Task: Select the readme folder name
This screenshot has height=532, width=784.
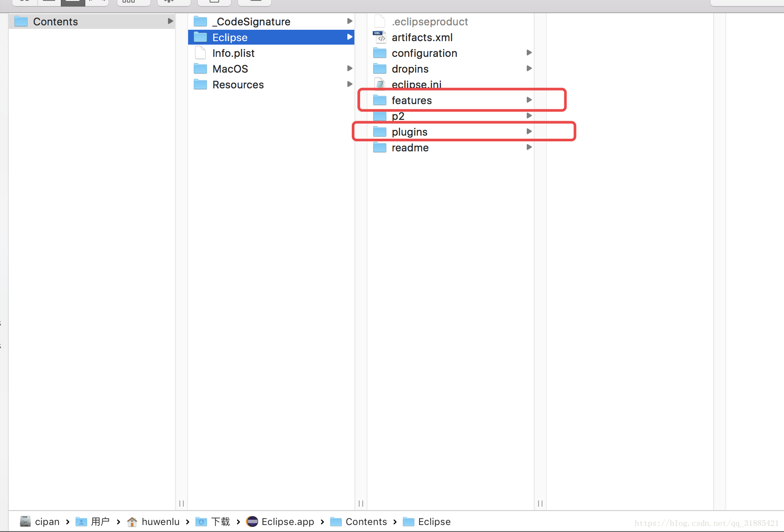Action: [x=410, y=147]
